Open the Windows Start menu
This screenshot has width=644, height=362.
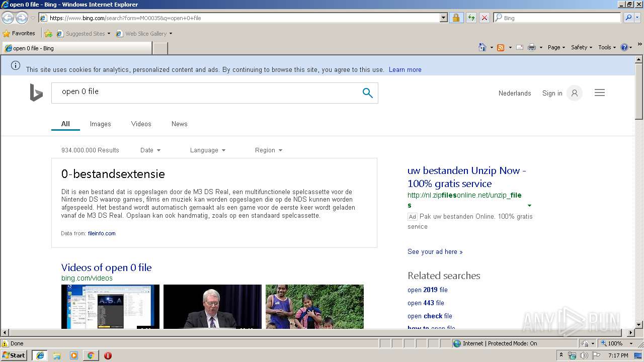(14, 355)
